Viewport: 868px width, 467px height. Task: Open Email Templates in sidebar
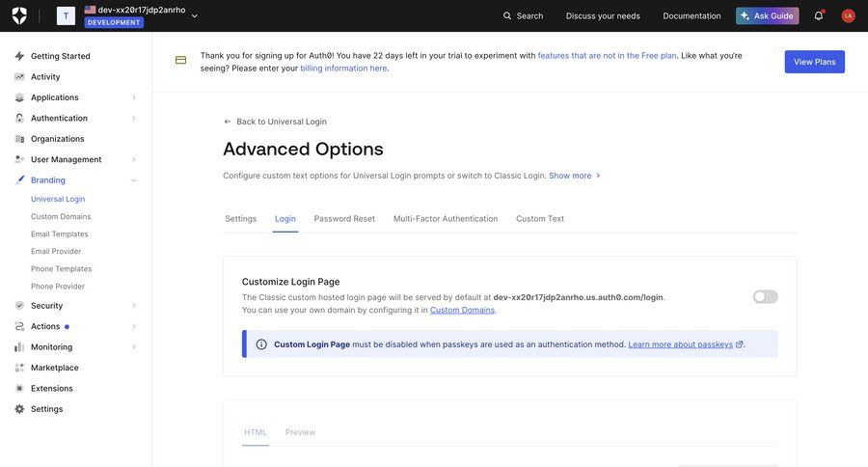pos(59,233)
